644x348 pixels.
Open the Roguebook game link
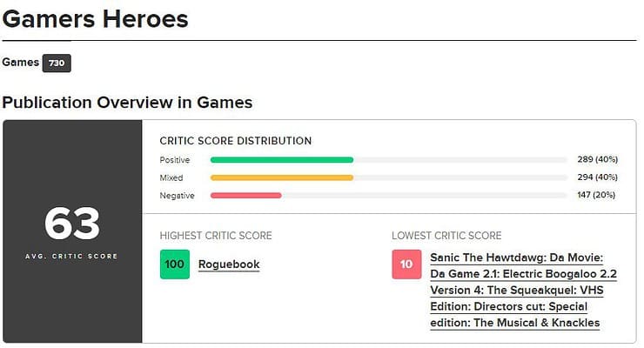[x=229, y=264]
